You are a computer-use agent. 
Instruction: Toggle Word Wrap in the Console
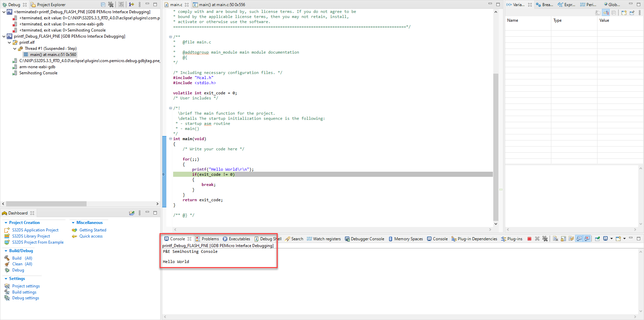pyautogui.click(x=571, y=239)
